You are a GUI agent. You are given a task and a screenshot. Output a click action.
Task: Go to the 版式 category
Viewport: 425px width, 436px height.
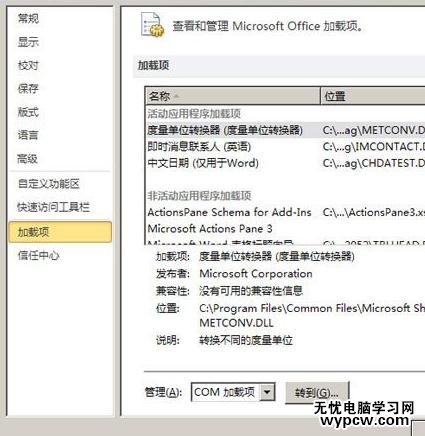pos(28,112)
